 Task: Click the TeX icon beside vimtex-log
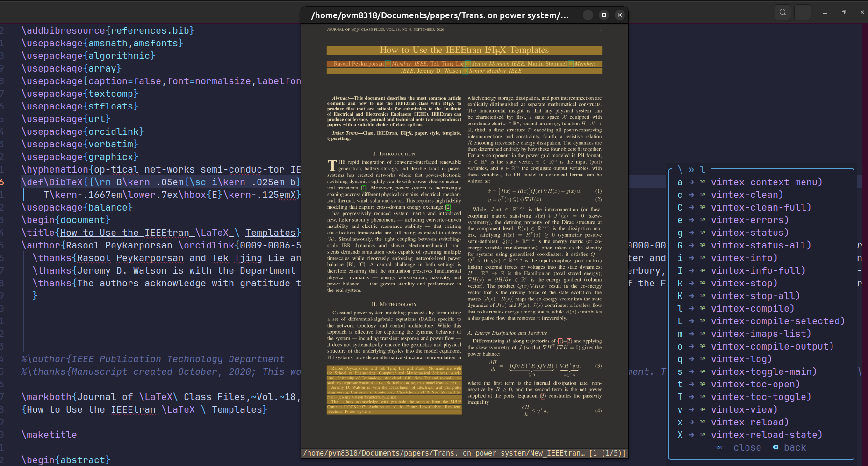pos(703,359)
